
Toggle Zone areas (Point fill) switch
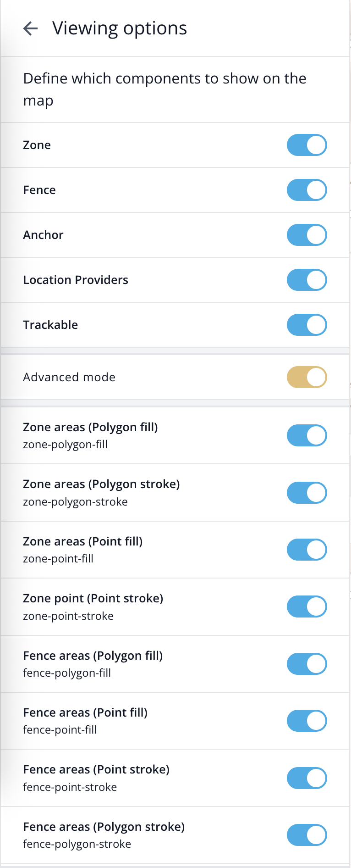pos(307,550)
